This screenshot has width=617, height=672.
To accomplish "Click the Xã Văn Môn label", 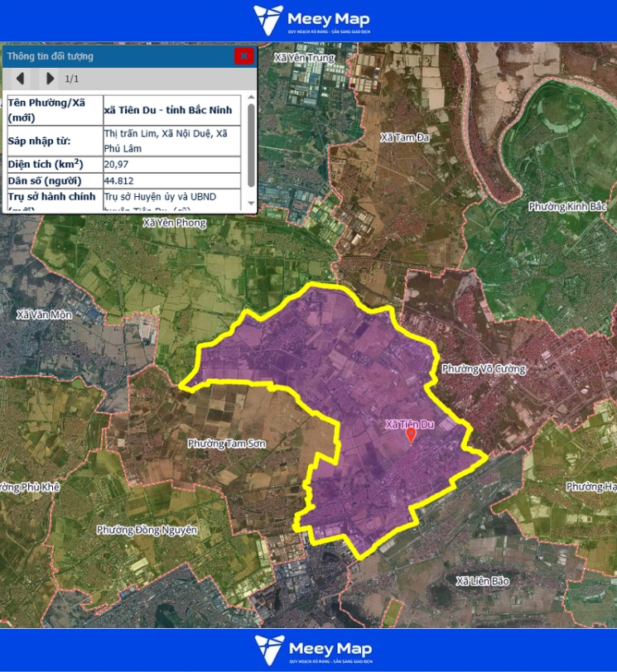I will coord(45,315).
